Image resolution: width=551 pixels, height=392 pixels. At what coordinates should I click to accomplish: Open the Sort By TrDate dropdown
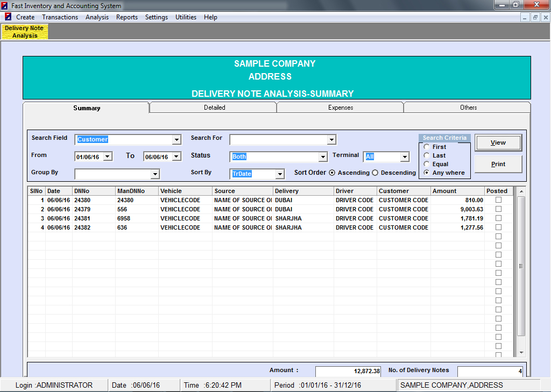[280, 174]
